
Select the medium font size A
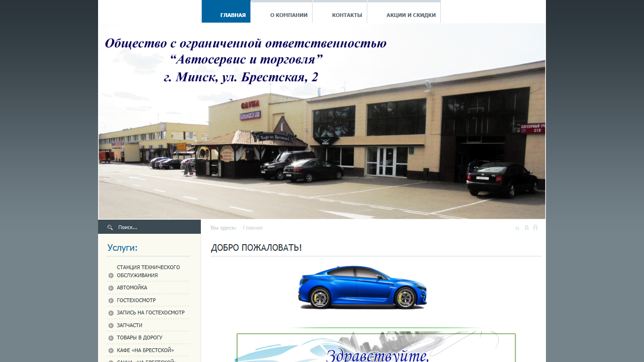click(527, 228)
